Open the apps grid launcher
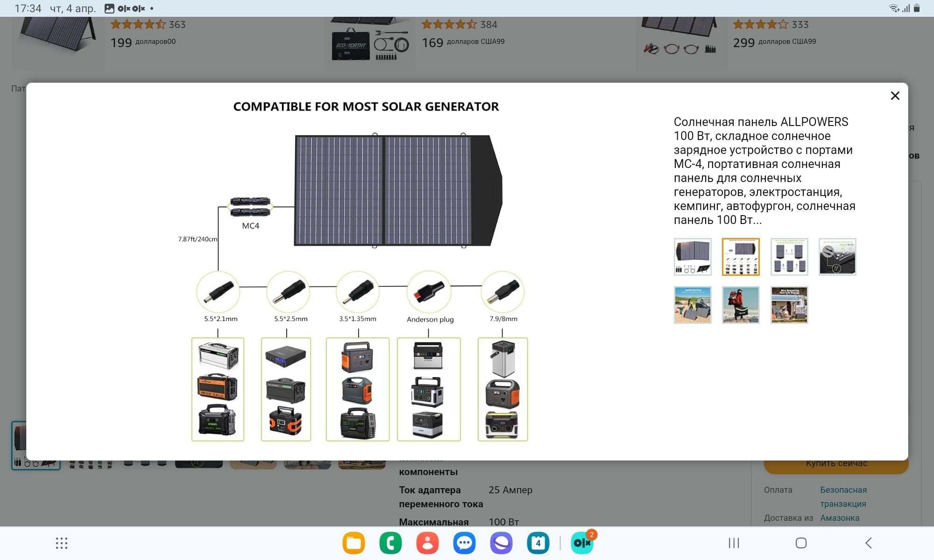Viewport: 934px width, 560px height. [62, 543]
